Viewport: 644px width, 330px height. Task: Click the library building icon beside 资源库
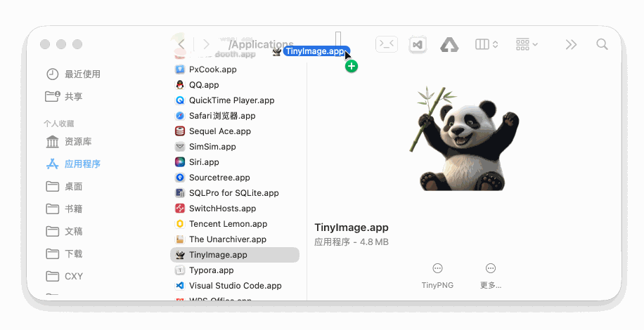52,142
